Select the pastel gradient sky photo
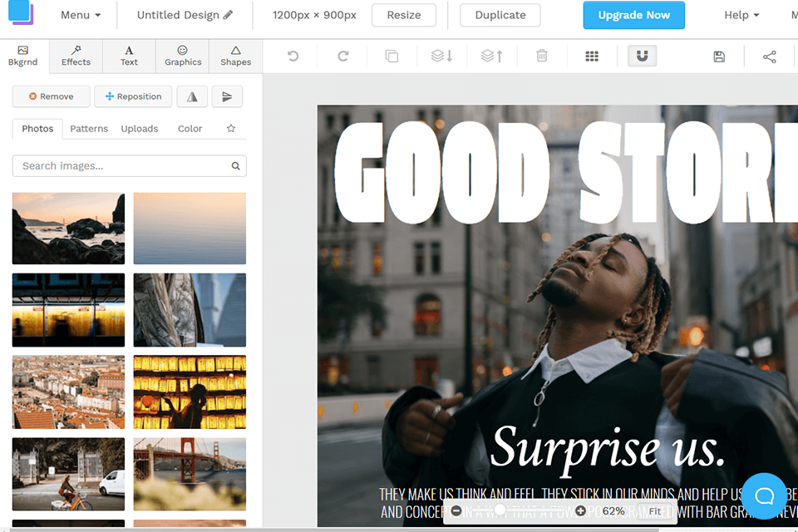 click(x=190, y=229)
